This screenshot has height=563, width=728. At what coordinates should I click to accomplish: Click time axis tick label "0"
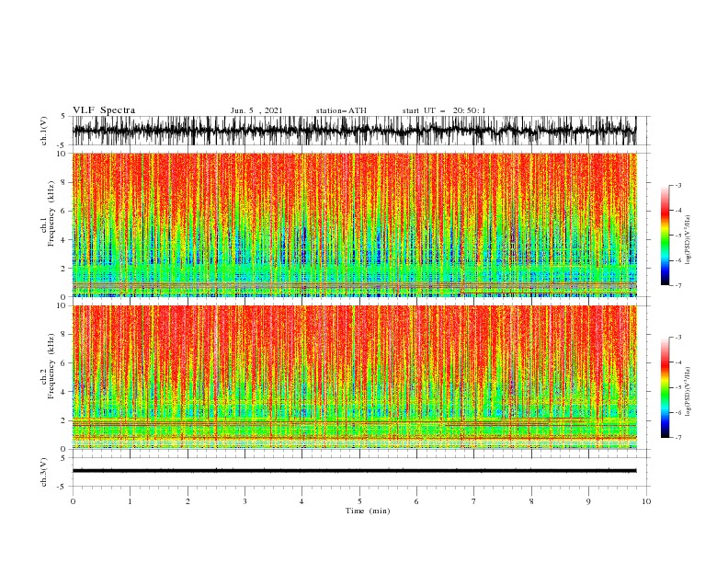pos(73,501)
